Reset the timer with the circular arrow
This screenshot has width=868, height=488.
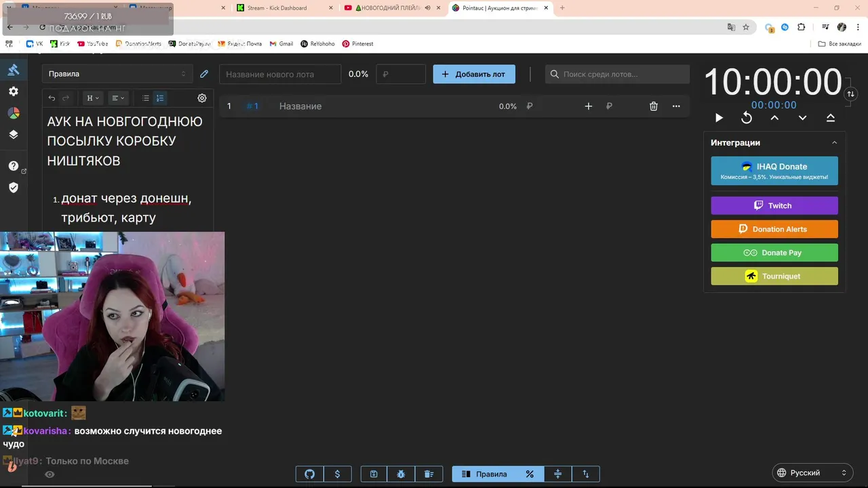747,118
